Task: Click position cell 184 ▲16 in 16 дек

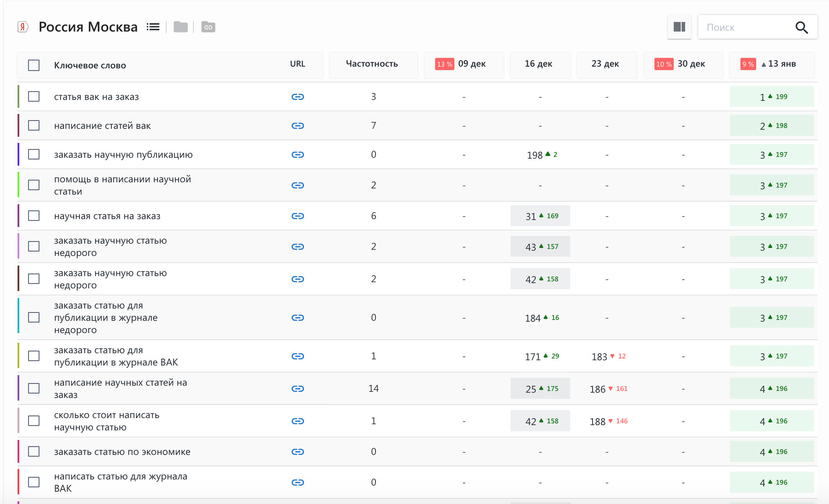Action: [x=542, y=318]
